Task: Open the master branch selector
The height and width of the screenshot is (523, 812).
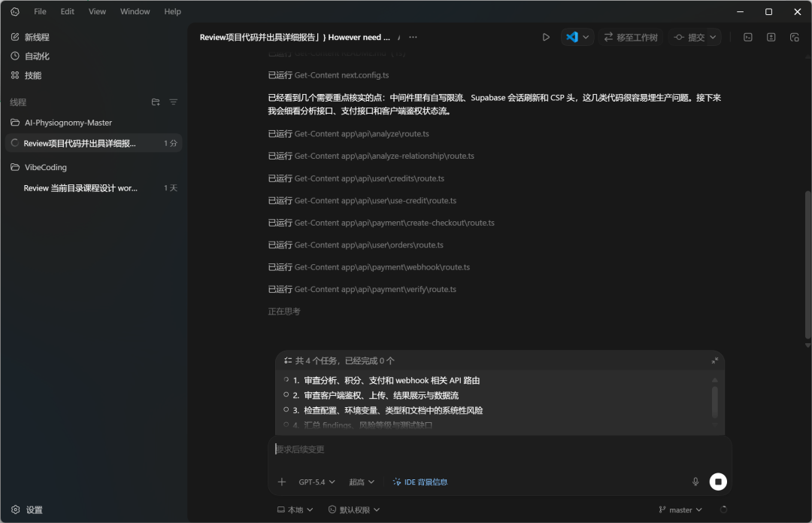Action: coord(679,509)
